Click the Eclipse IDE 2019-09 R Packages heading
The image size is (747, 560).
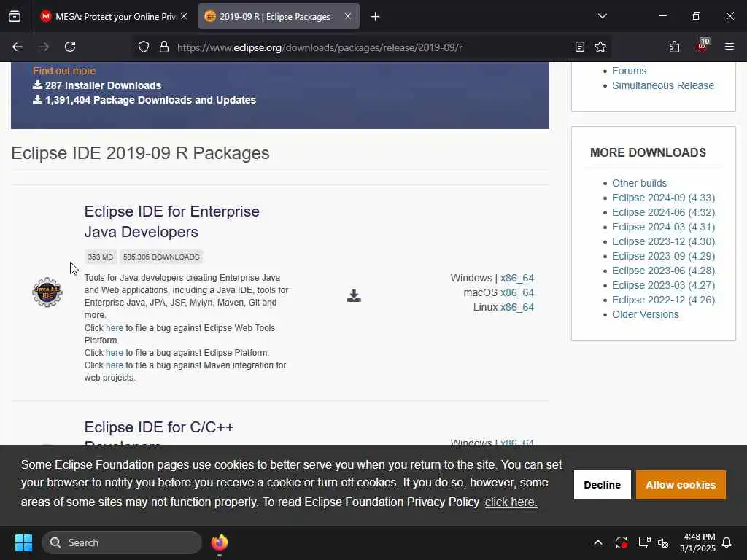(x=141, y=153)
